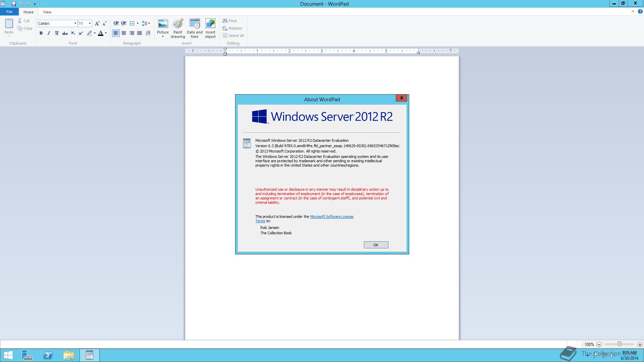Shrink font size with the A-down icon
644x362 pixels.
tap(104, 23)
